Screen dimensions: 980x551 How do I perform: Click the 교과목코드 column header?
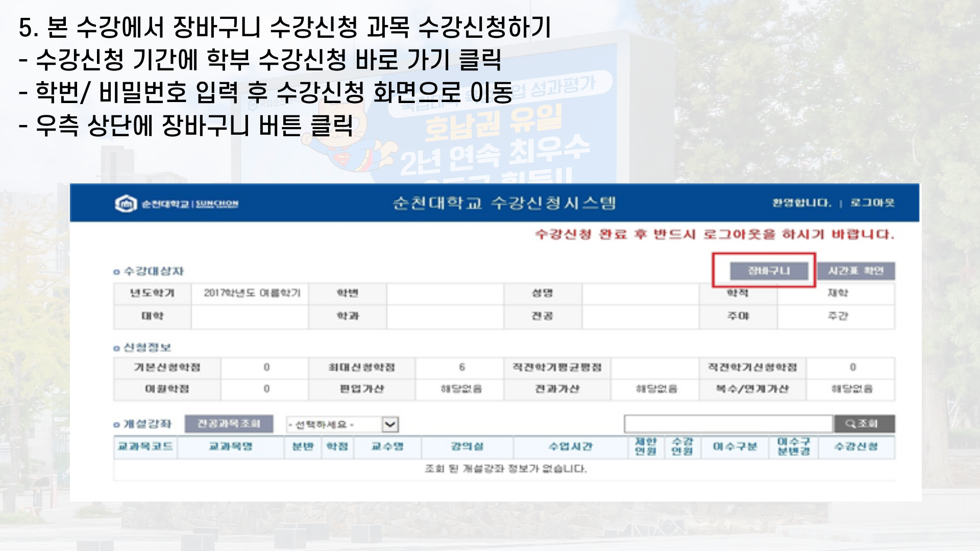(145, 447)
